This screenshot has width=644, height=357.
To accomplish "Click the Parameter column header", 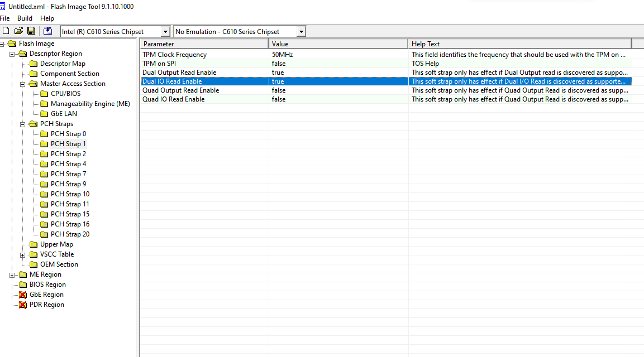I will [204, 44].
